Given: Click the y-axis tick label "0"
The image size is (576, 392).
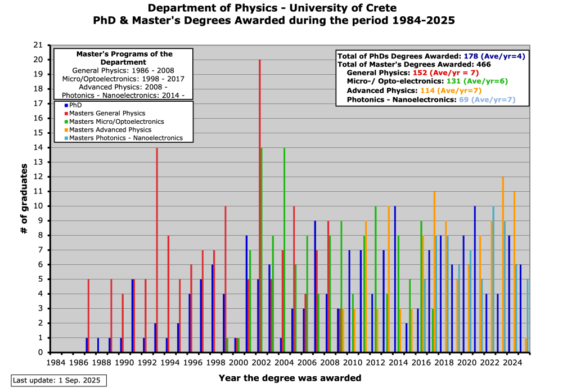Looking at the screenshot, I should tap(40, 352).
